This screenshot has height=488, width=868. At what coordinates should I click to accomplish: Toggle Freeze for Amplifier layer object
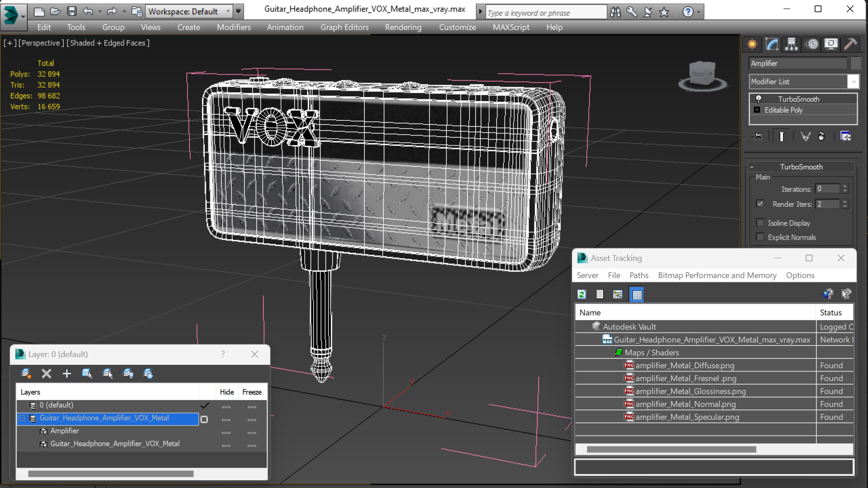click(252, 432)
